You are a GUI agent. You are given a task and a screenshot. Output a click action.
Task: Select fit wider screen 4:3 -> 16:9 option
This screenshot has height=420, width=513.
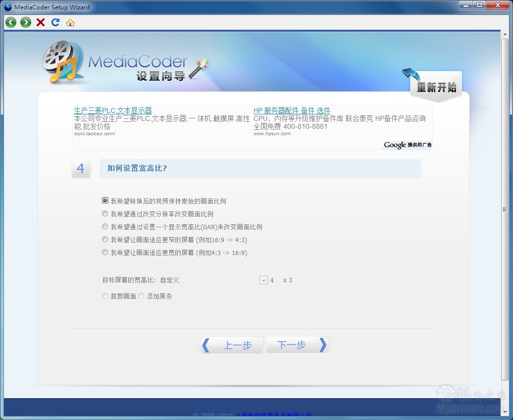(105, 252)
